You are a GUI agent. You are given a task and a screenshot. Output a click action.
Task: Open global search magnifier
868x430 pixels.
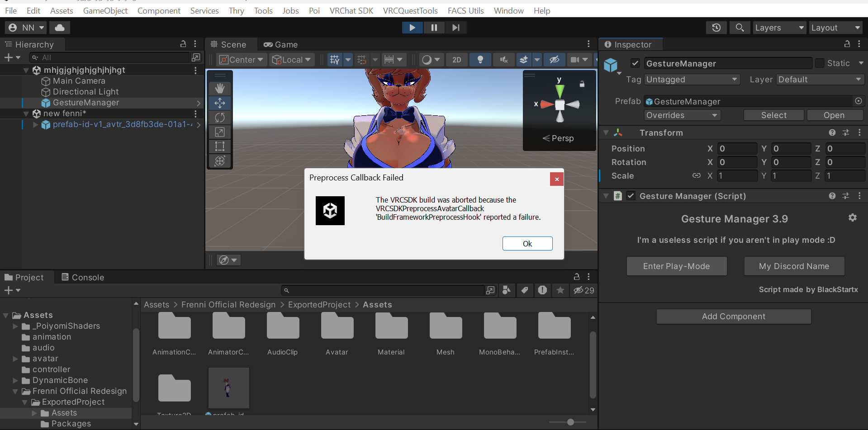(740, 28)
